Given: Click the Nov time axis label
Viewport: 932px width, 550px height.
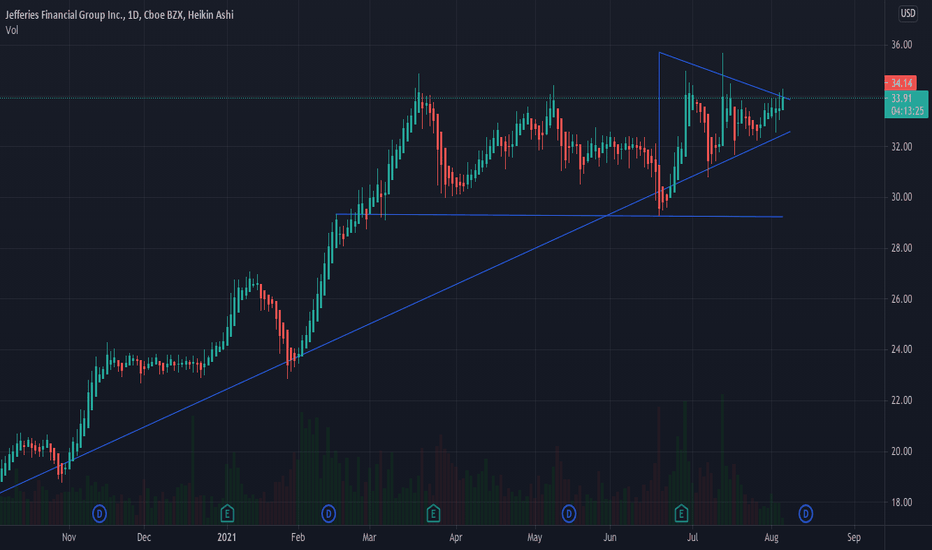Looking at the screenshot, I should [x=69, y=538].
